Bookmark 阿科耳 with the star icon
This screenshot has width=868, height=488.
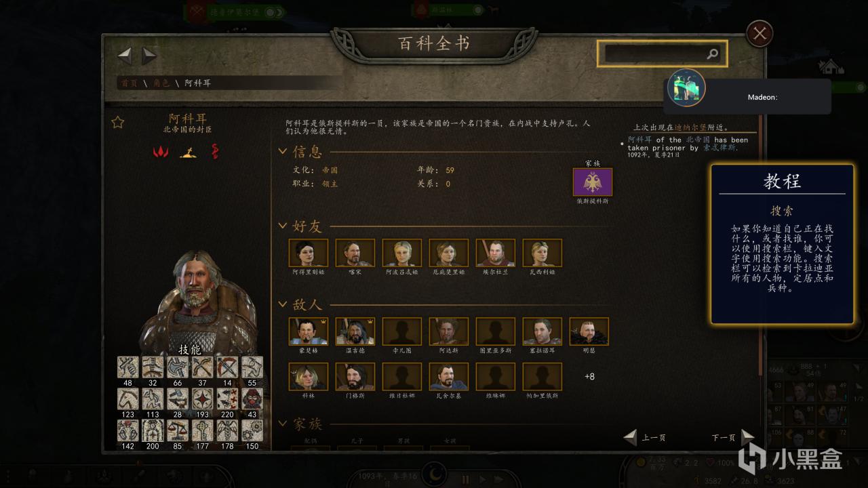[x=118, y=122]
